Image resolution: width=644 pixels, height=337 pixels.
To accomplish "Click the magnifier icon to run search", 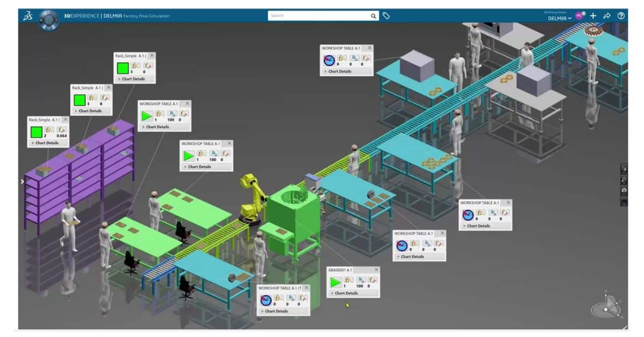I will coord(373,16).
